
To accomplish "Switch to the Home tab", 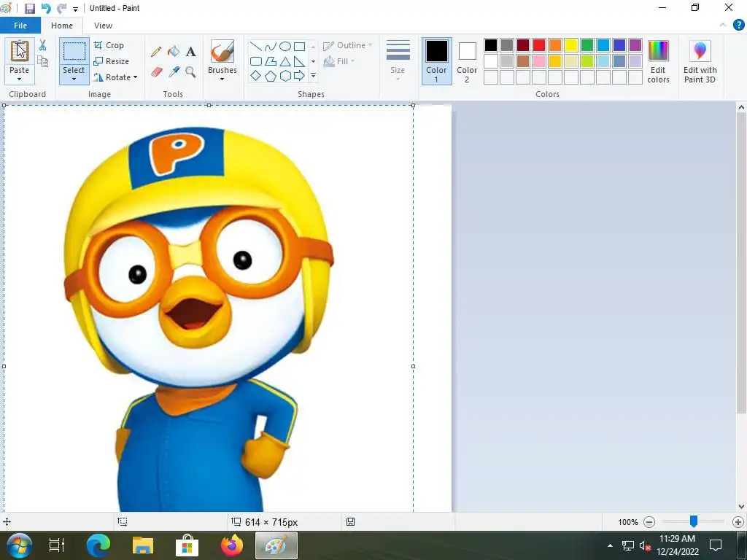I will tap(62, 26).
